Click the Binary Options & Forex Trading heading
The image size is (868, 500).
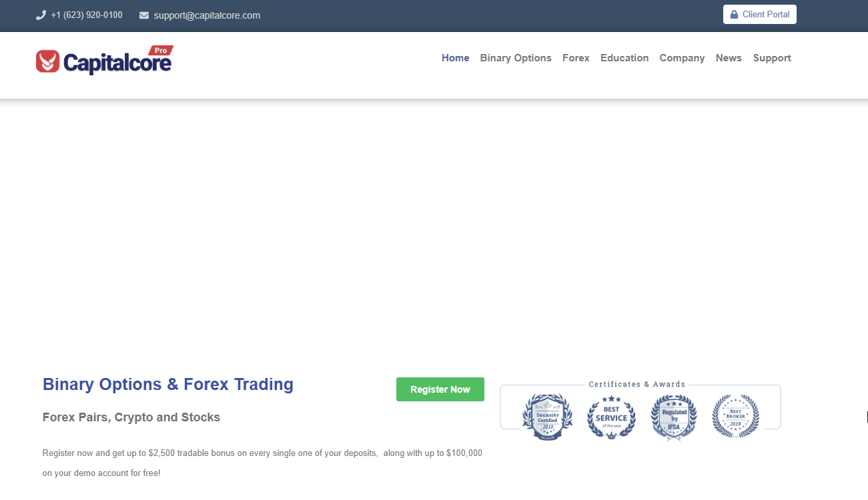(168, 385)
